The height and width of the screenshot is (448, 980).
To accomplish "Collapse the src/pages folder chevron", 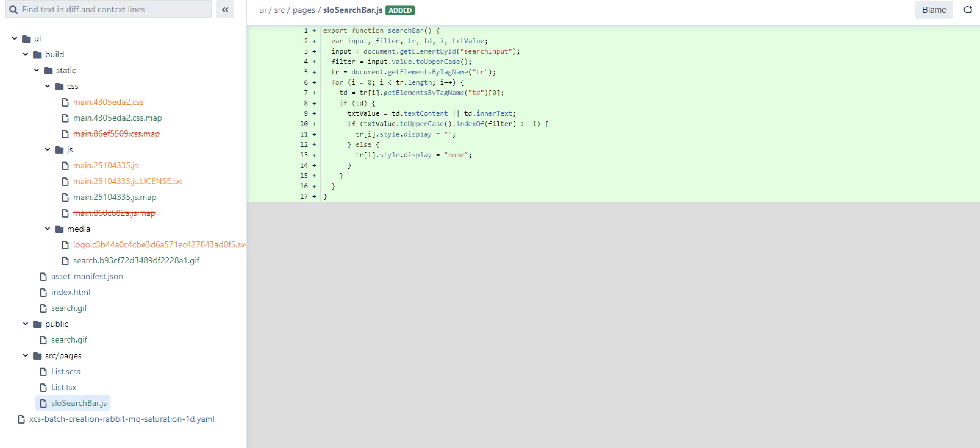I will click(x=26, y=356).
